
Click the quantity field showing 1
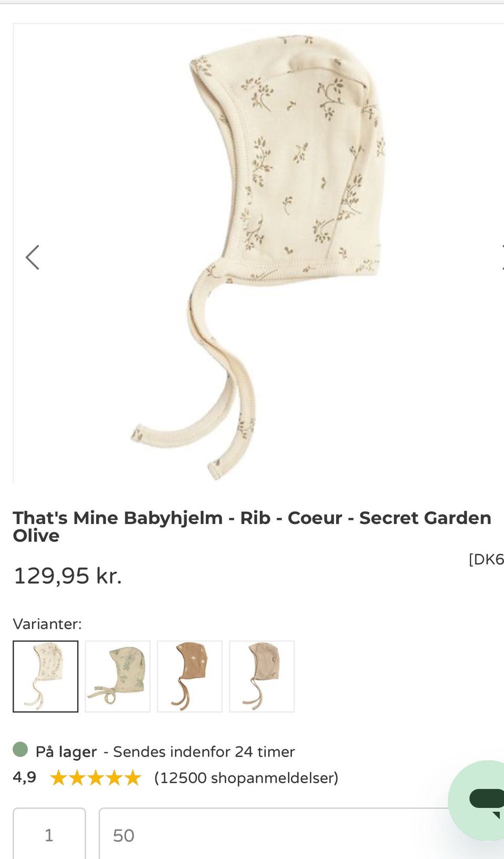click(x=49, y=833)
